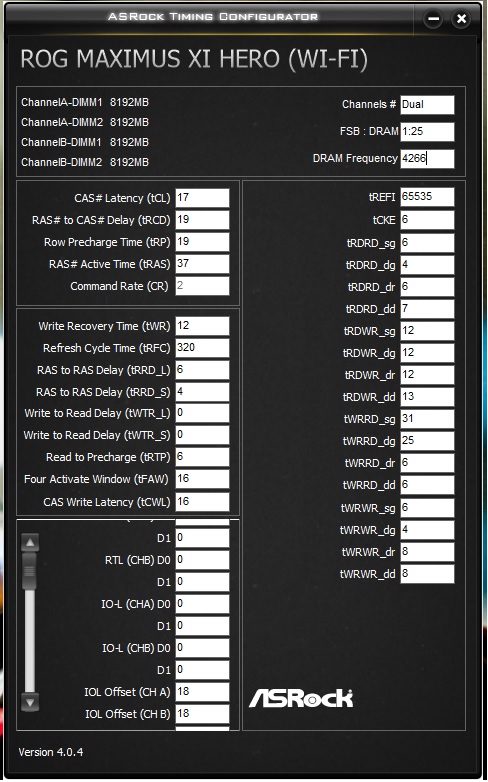Click the scrollbar up arrow in the RTL panel
488x782 pixels.
pos(30,543)
